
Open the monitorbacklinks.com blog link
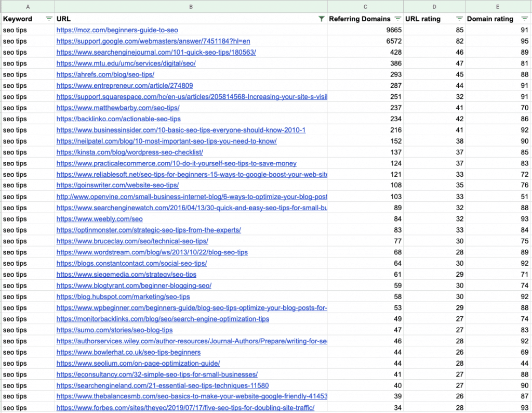163,319
